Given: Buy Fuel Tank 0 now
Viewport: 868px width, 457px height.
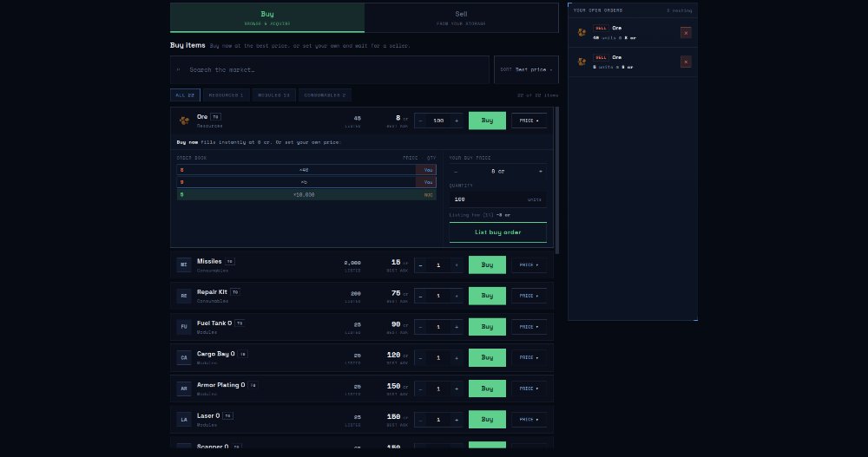Looking at the screenshot, I should tap(487, 327).
